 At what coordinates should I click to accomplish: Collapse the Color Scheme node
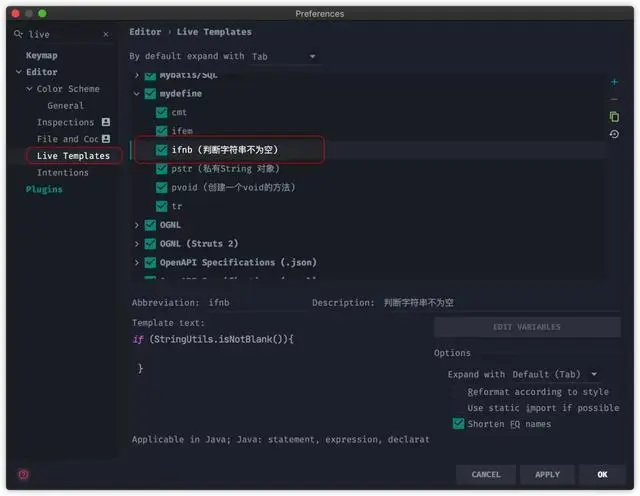pos(29,89)
